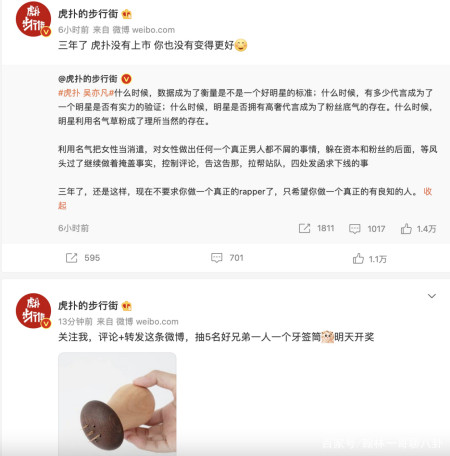Click the crown badge beside the second username
This screenshot has height=456, width=450.
point(127,306)
